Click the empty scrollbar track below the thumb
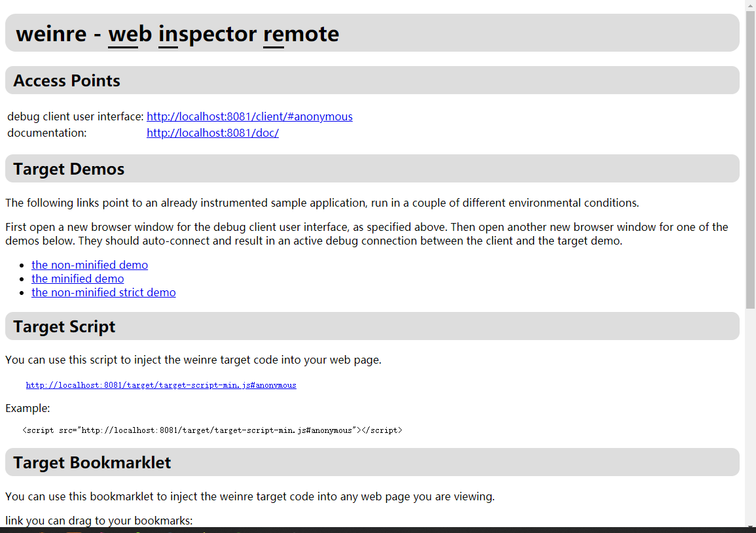Viewport: 756px width, 533px height. (750, 415)
